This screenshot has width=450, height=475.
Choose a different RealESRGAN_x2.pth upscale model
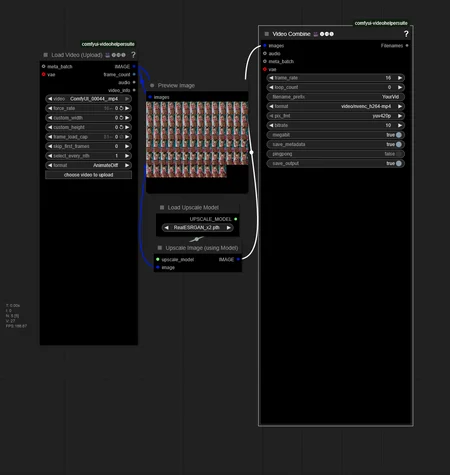tap(197, 228)
